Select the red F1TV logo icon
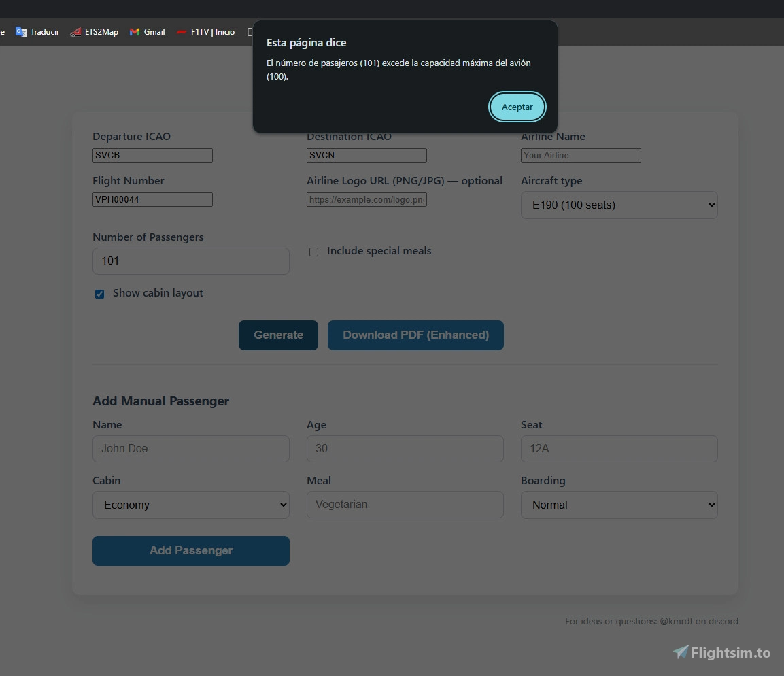Viewport: 784px width, 676px height. tap(181, 31)
